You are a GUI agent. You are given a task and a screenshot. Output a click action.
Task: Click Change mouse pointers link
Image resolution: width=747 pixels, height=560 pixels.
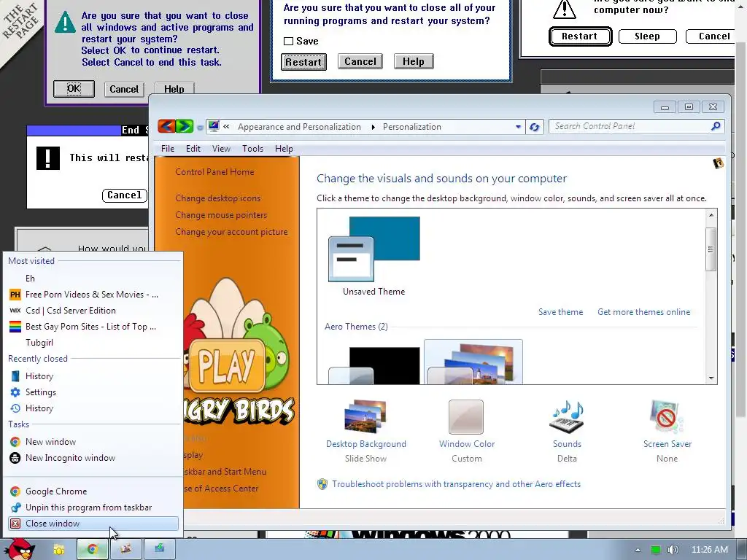click(x=221, y=215)
